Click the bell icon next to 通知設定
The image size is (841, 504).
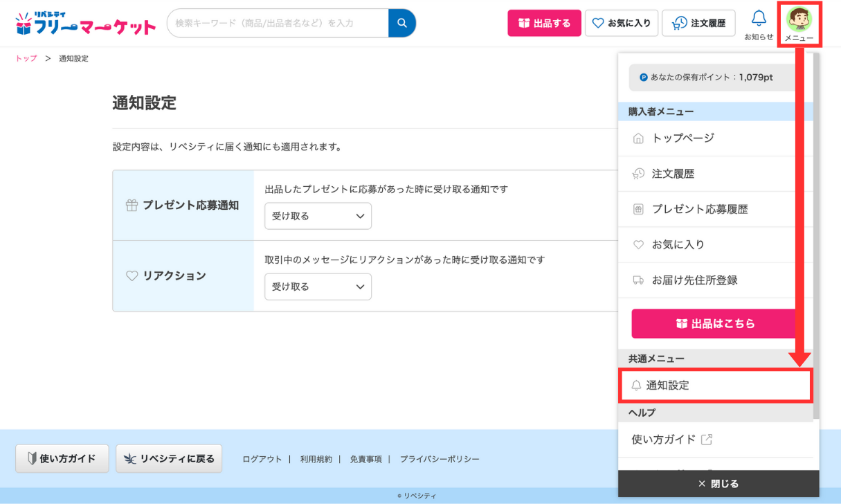point(637,385)
